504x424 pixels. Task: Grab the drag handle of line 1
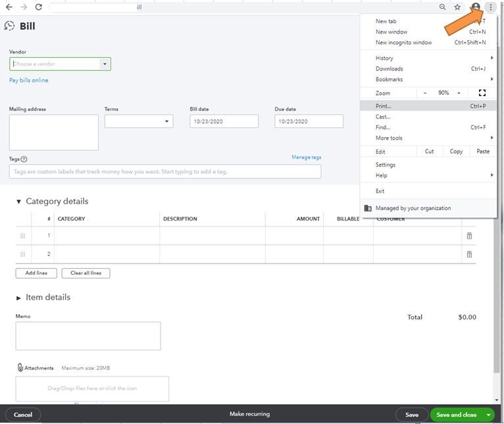23,236
